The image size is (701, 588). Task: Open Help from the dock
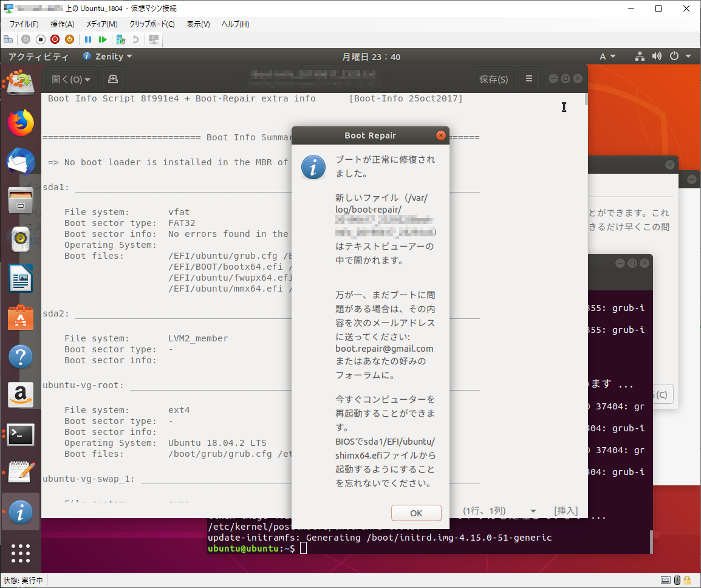[21, 357]
